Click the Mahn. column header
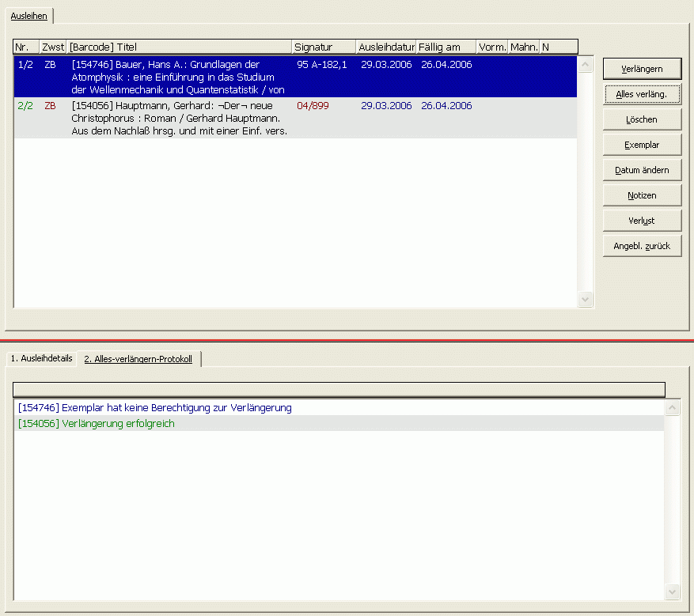 [524, 47]
